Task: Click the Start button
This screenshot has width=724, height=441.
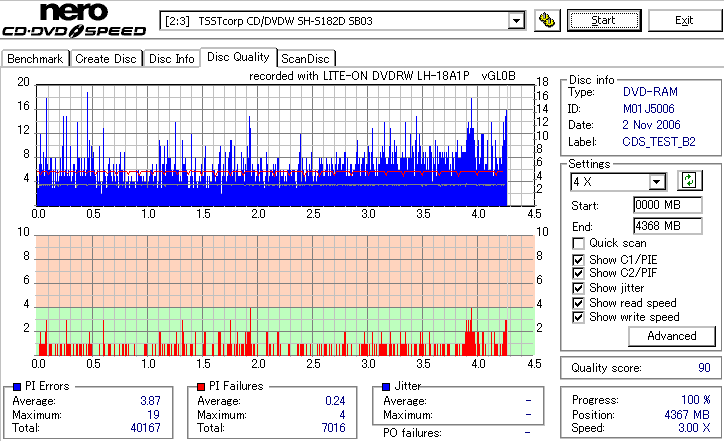Action: point(604,20)
